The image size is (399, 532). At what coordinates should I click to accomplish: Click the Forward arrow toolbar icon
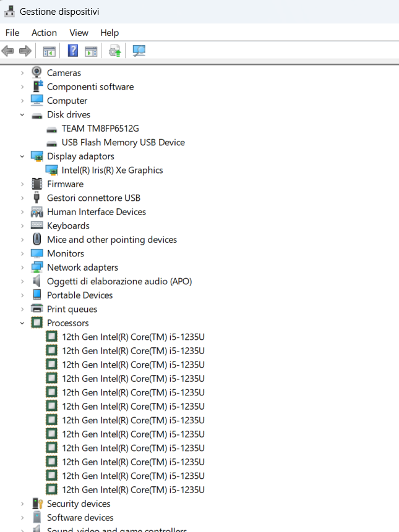pos(25,51)
